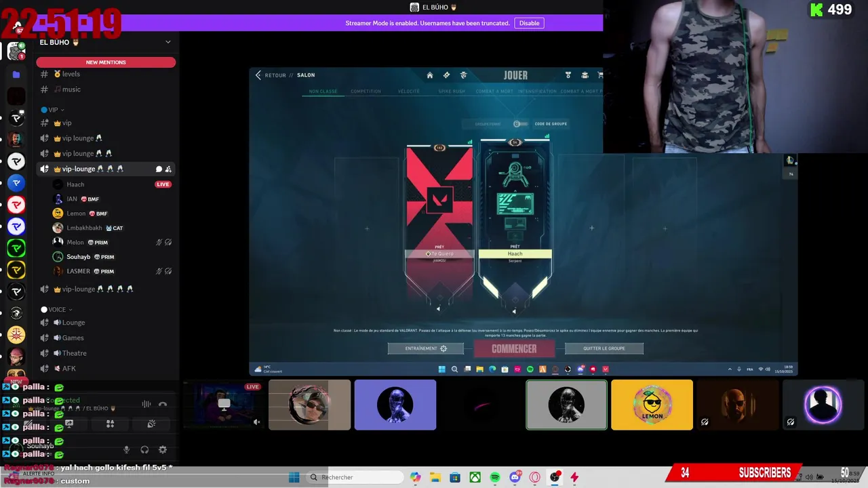Open EL BÚHO server icon with mention badge
The height and width of the screenshot is (488, 868).
tap(16, 51)
